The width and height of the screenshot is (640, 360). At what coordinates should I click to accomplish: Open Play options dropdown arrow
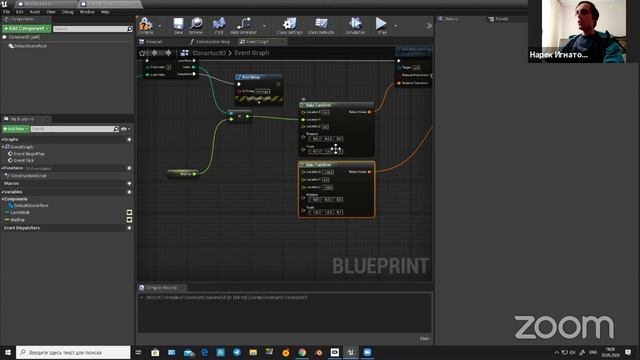click(396, 26)
